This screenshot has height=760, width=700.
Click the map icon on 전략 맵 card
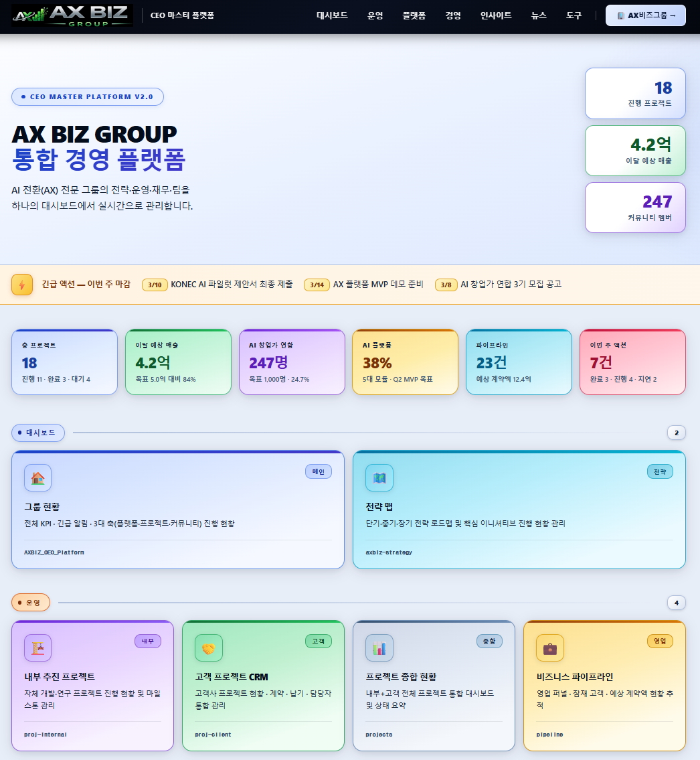point(379,477)
